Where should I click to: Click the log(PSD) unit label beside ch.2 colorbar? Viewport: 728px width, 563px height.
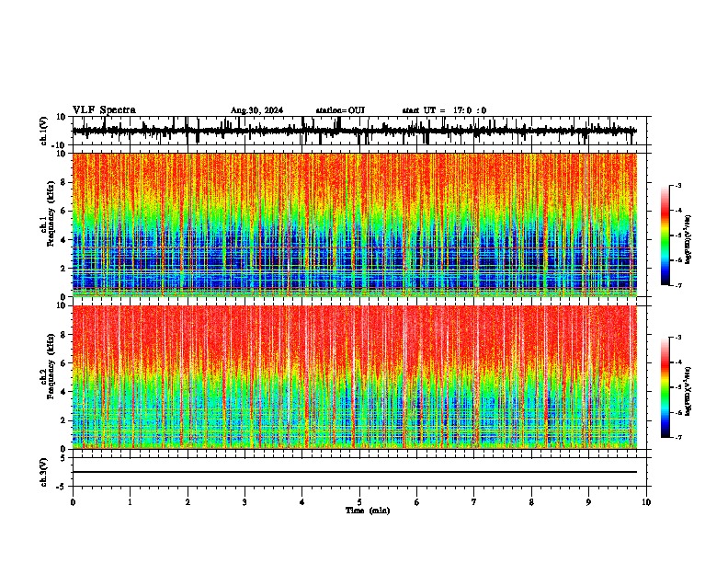coord(688,391)
